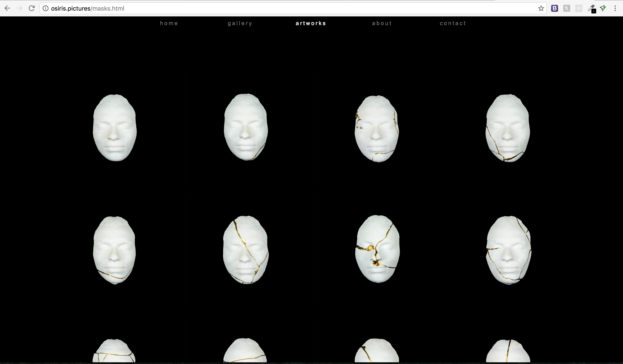Select the artworks nav item

[311, 23]
